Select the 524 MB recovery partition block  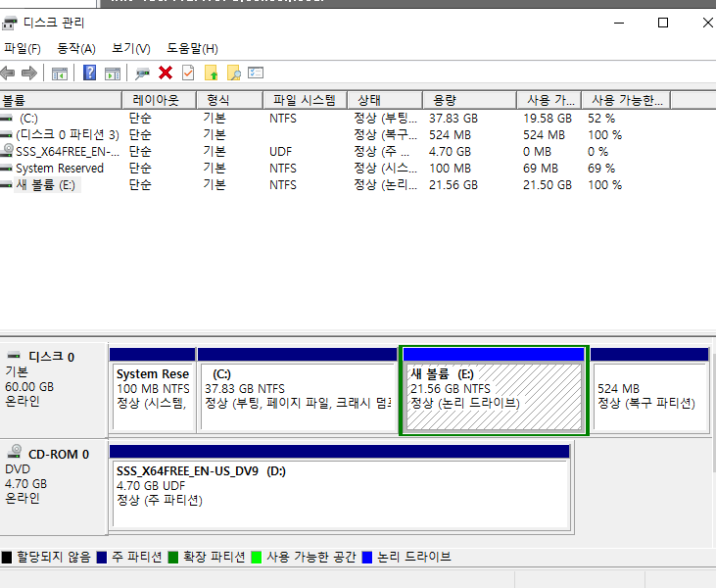click(649, 390)
